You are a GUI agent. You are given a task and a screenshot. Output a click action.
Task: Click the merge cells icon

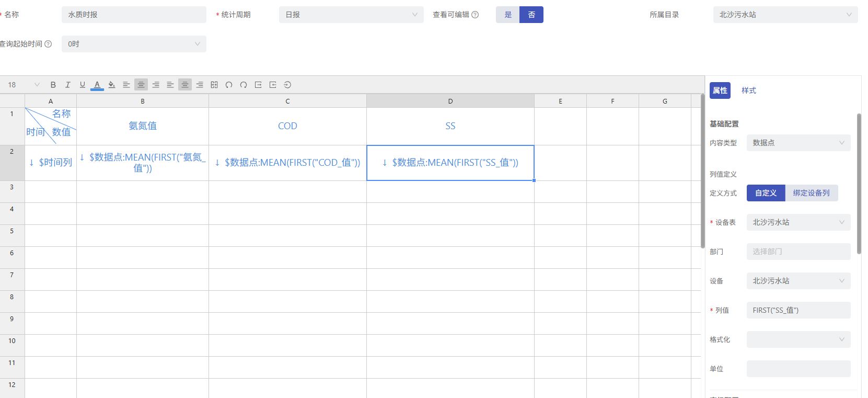click(214, 85)
